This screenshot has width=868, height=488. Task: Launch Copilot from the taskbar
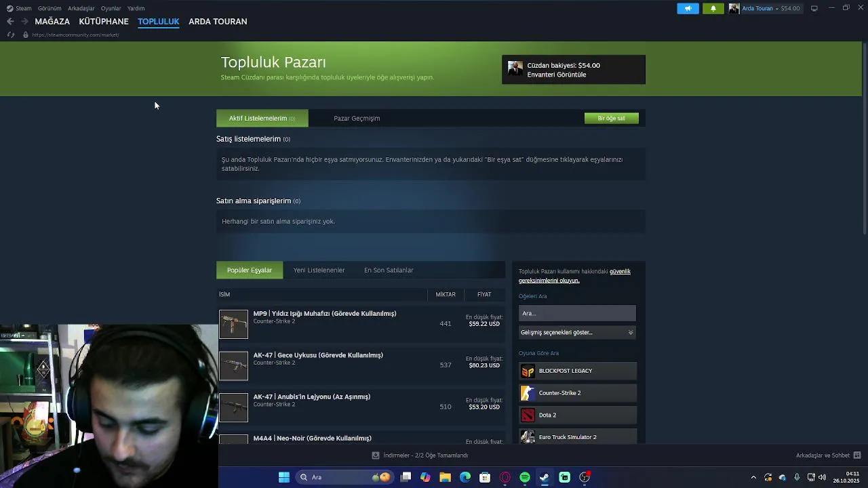pyautogui.click(x=425, y=477)
